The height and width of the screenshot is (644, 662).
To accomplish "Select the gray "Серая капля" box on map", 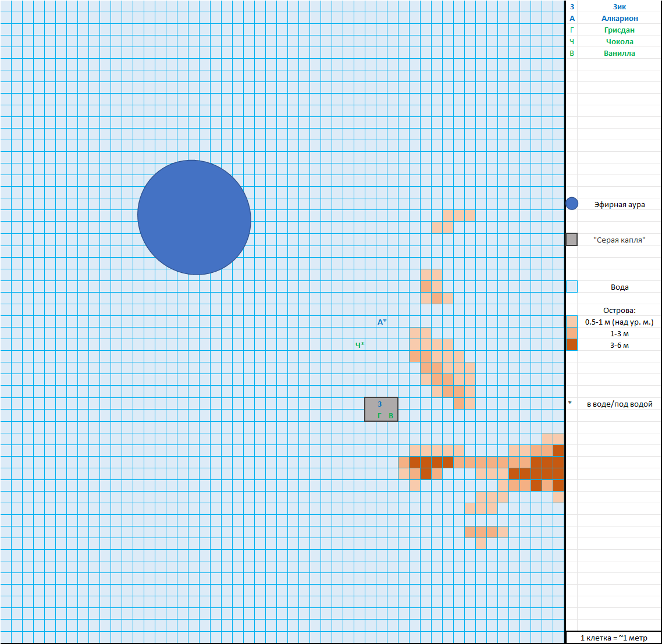I will 381,409.
